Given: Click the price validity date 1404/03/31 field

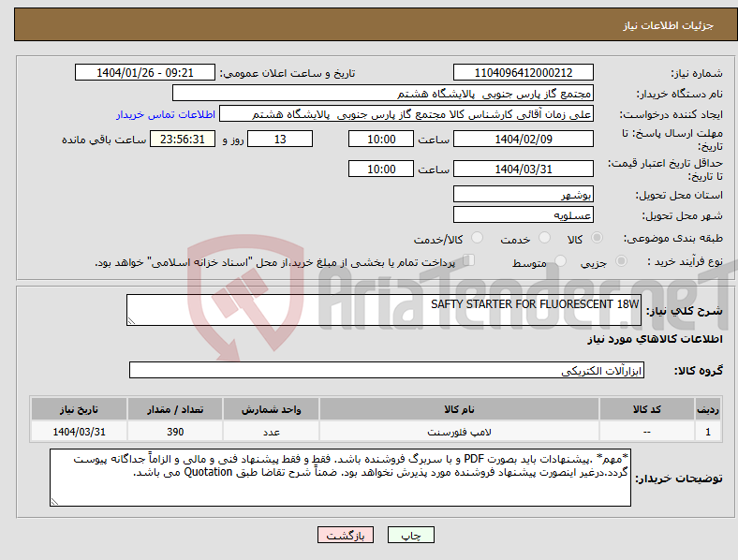Looking at the screenshot, I should point(523,169).
